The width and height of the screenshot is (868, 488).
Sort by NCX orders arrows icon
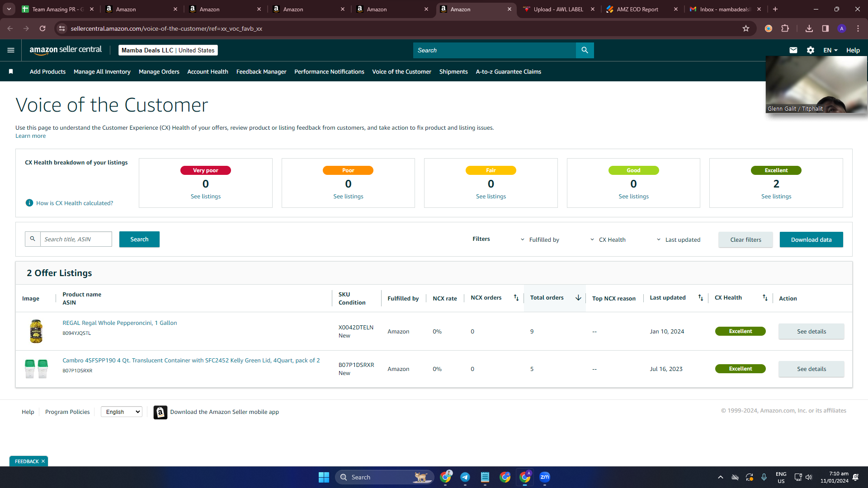pos(516,298)
